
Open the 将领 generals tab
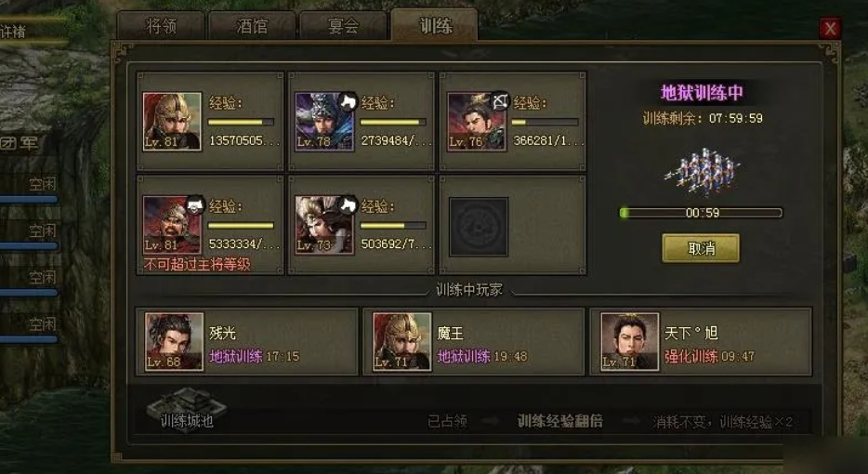(x=161, y=26)
